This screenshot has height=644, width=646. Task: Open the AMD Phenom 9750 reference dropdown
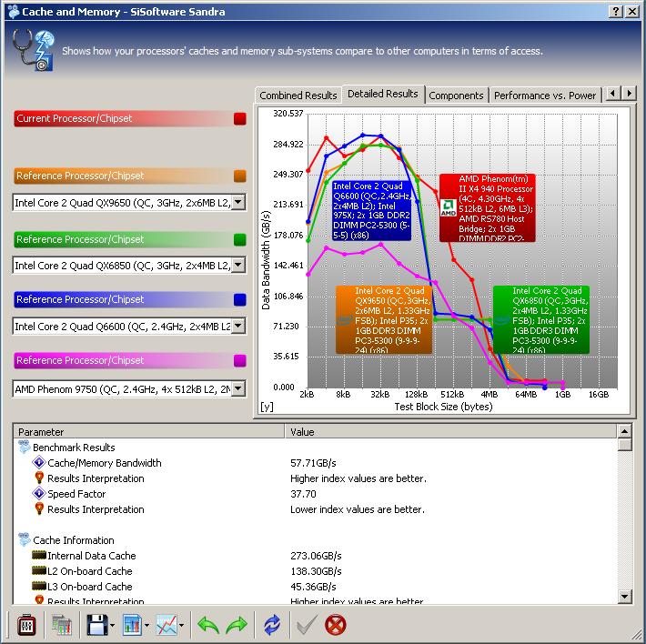[238, 388]
